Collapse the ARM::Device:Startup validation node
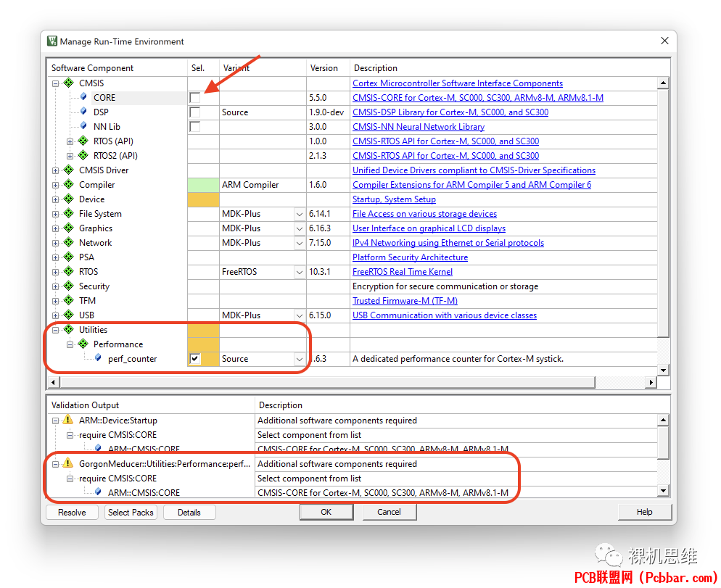The width and height of the screenshot is (721, 588). pyautogui.click(x=56, y=421)
